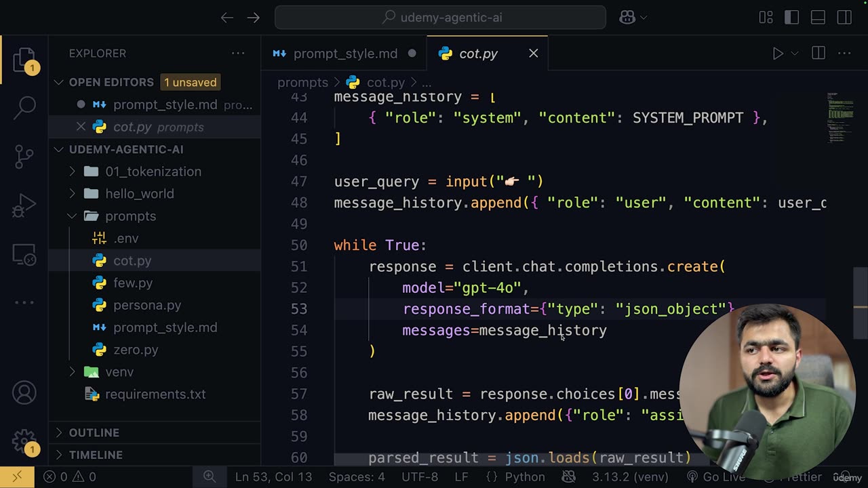Open the Search view in activity bar
This screenshot has width=868, height=488.
24,106
